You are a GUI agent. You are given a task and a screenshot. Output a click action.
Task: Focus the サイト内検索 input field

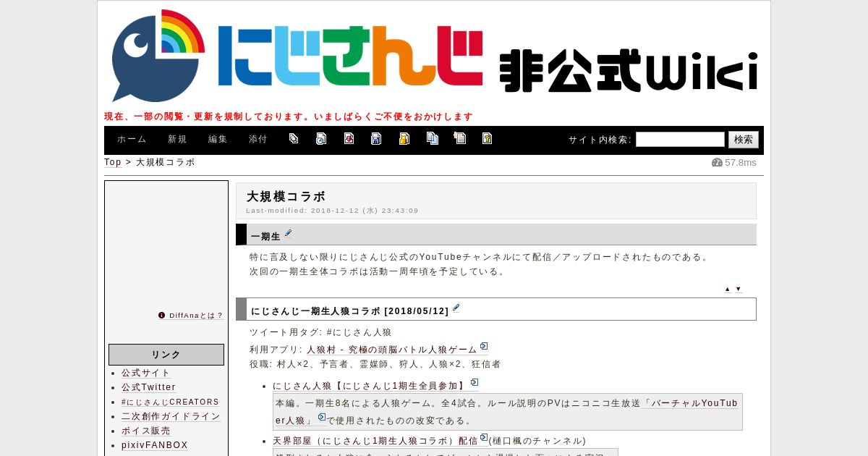[680, 140]
